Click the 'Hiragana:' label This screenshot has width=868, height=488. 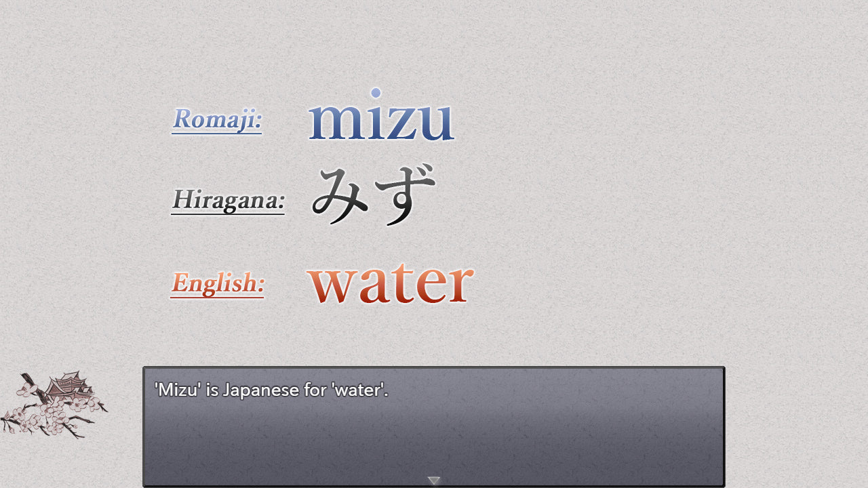pos(228,200)
